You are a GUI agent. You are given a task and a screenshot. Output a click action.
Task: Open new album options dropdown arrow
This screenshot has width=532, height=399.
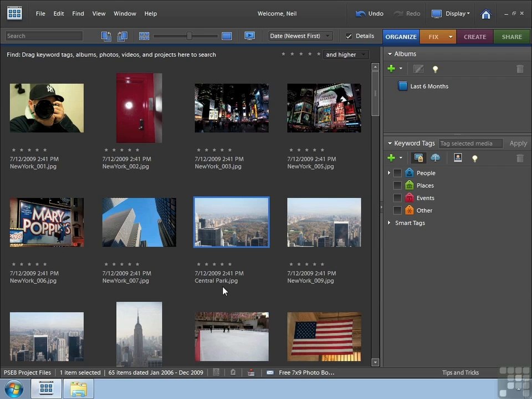[401, 69]
